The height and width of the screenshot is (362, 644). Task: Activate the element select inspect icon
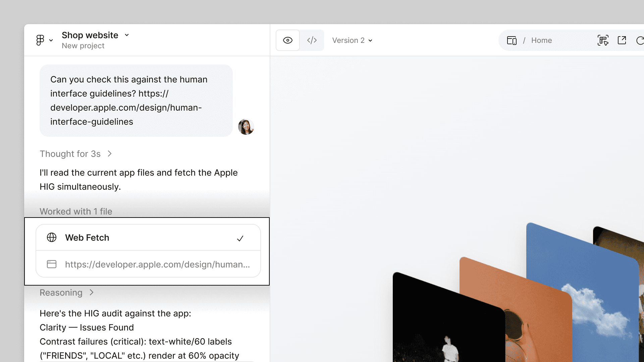603,40
